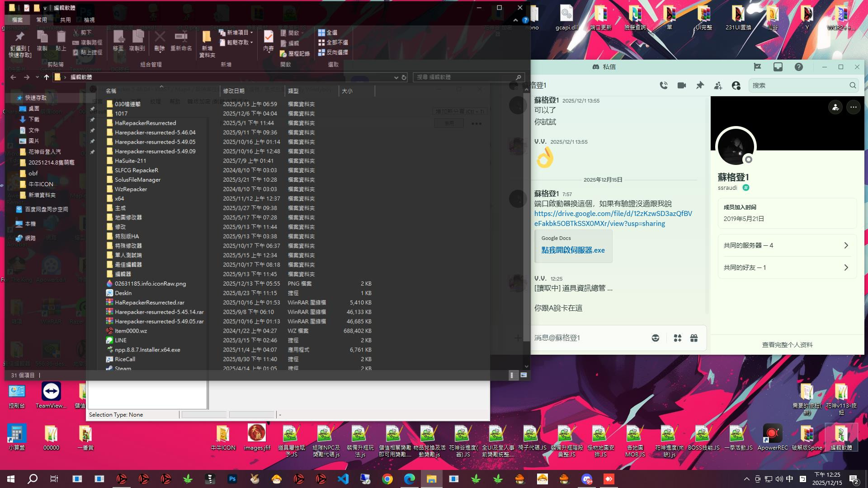Select 本機 in the navigation pane
Viewport: 868px width, 488px height.
pos(30,224)
